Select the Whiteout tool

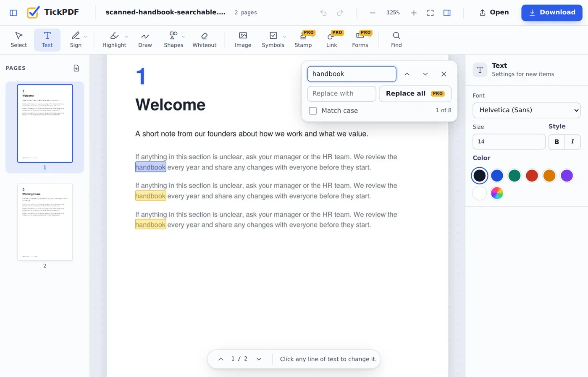[204, 40]
